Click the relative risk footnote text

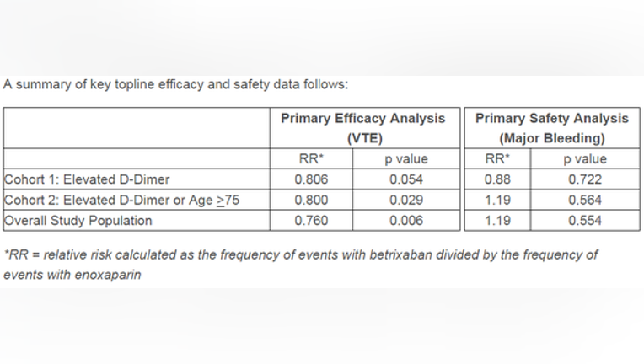301,265
